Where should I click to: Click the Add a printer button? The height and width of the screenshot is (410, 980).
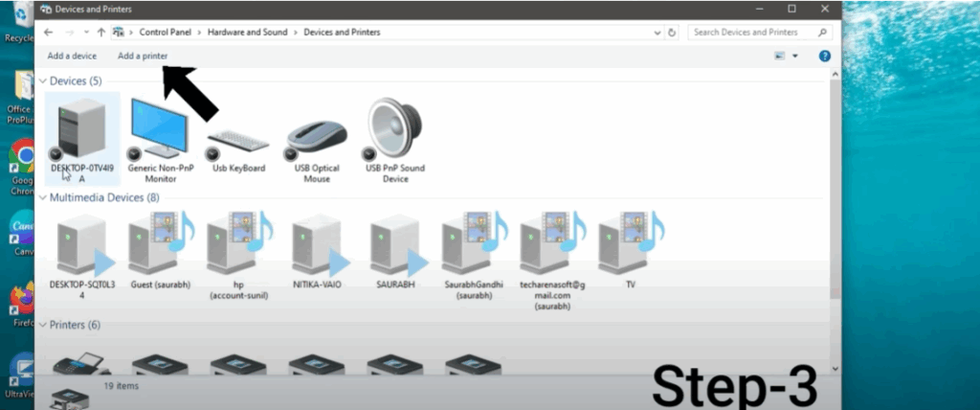[143, 57]
